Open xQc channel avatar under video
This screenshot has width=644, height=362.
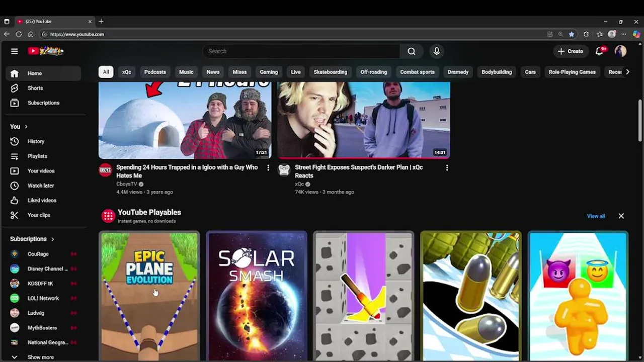click(x=284, y=170)
